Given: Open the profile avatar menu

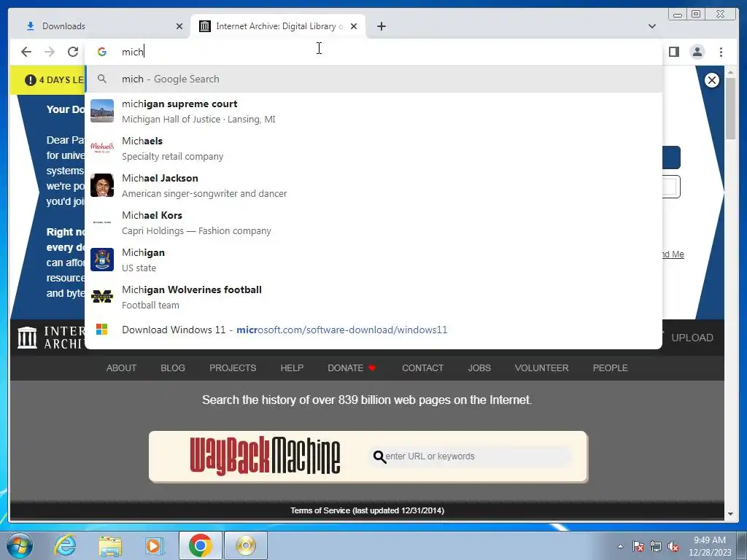Looking at the screenshot, I should coord(697,52).
